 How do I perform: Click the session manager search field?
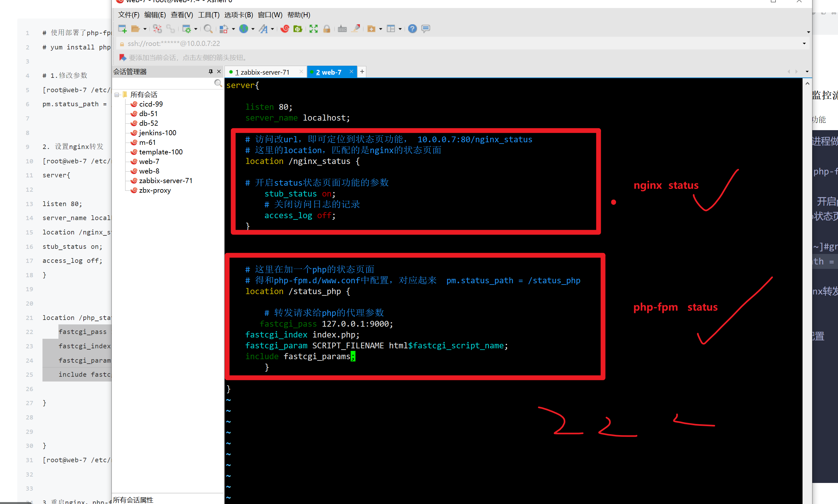(x=163, y=83)
